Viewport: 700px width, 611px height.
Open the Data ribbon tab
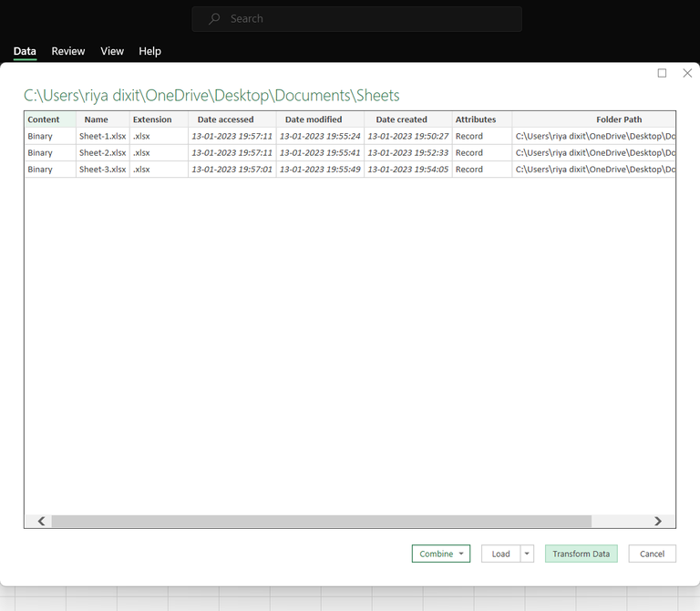tap(25, 51)
